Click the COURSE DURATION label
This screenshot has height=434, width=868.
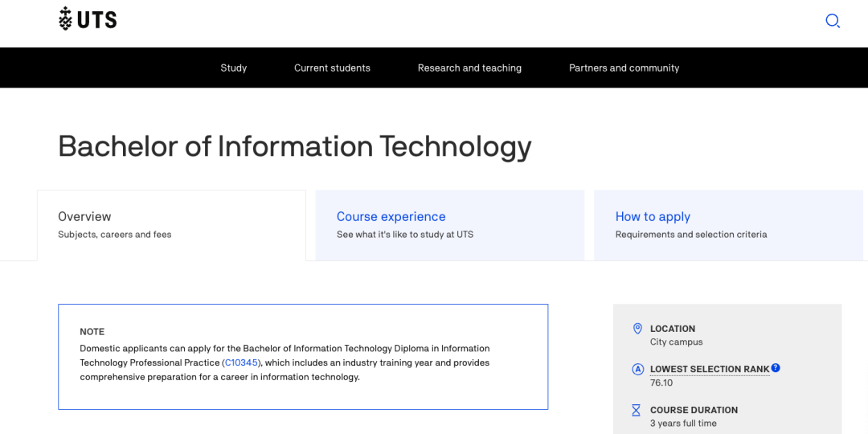694,410
